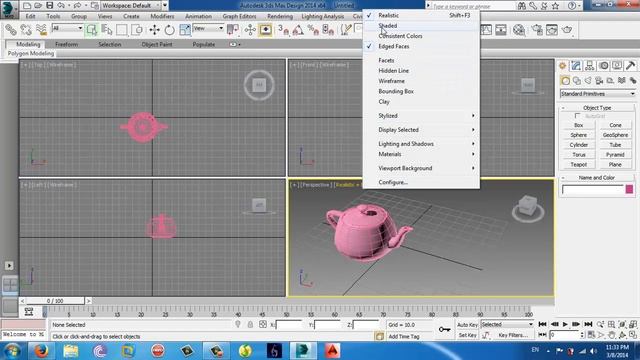Open the Hierarchy command panel tab

pos(589,66)
